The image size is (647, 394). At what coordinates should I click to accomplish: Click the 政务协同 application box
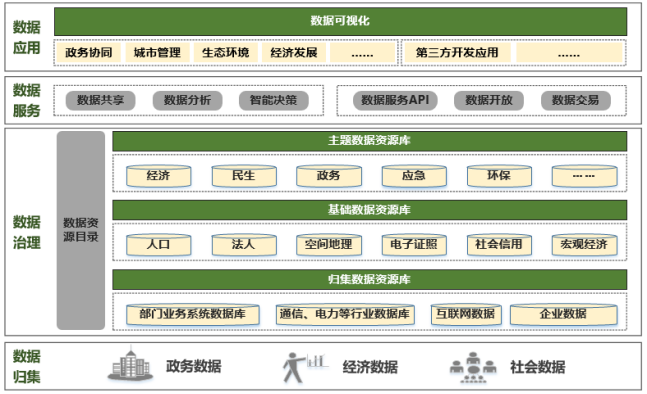(89, 53)
